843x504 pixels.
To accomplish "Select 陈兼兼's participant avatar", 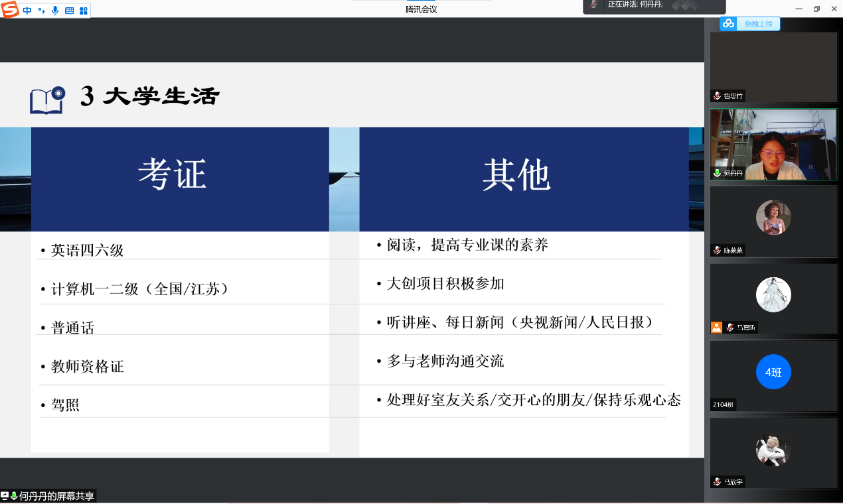I will click(x=773, y=217).
